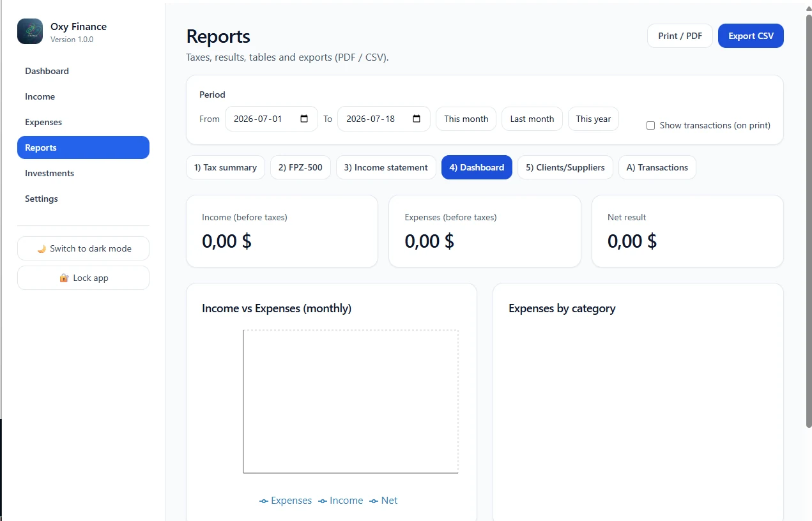Viewport: 812px width, 521px height.
Task: Toggle Income series in chart legend
Action: [341, 501]
